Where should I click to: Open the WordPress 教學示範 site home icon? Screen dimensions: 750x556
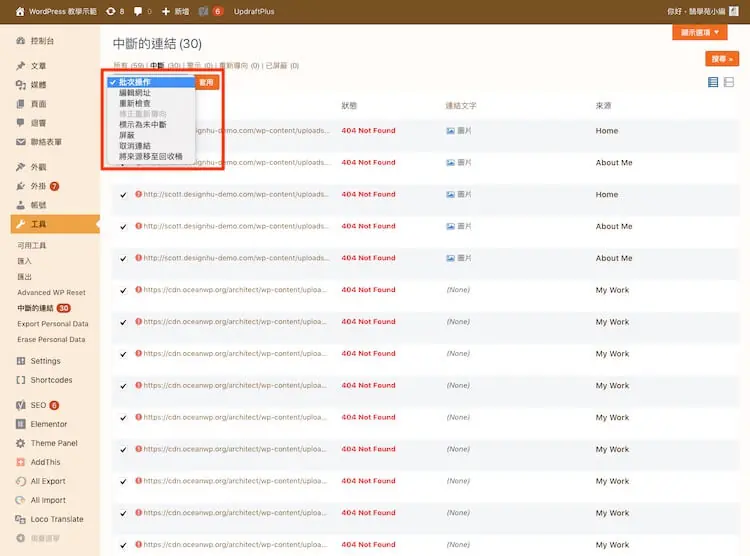pos(20,11)
